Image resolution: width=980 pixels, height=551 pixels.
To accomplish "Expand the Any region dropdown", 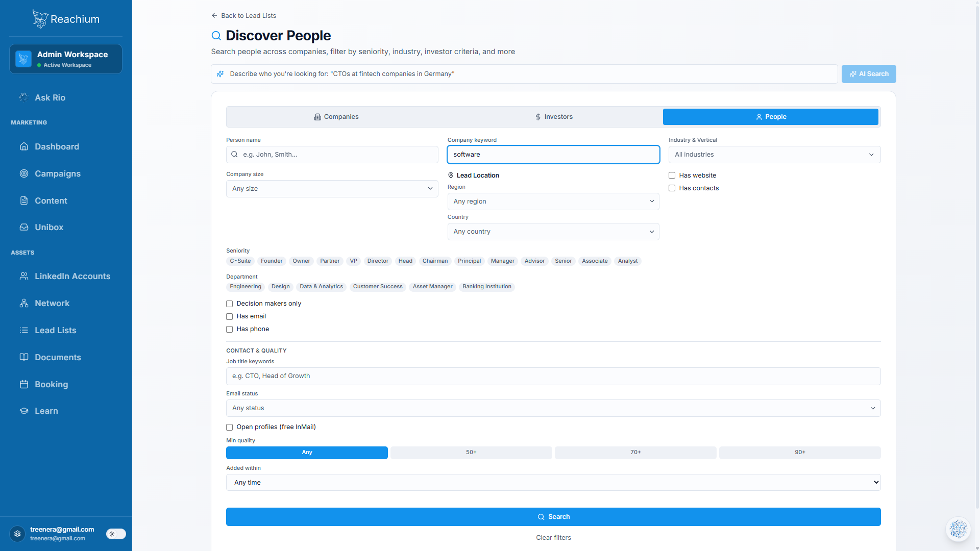I will [553, 202].
